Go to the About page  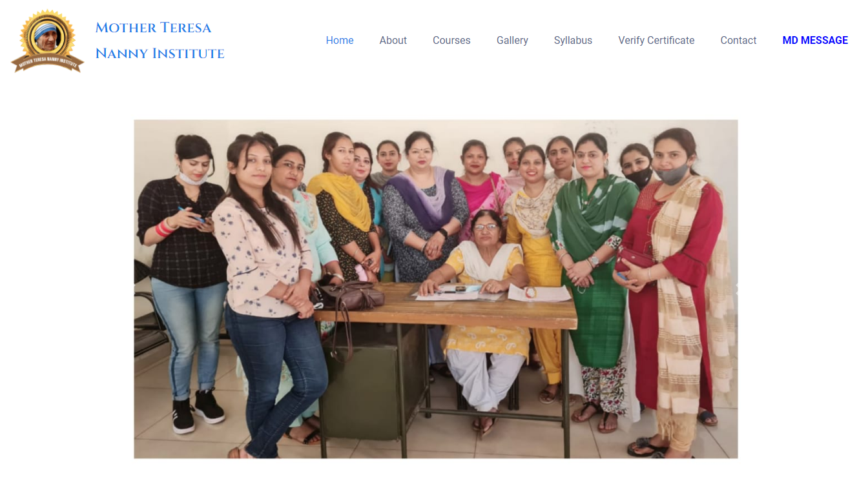pyautogui.click(x=393, y=40)
